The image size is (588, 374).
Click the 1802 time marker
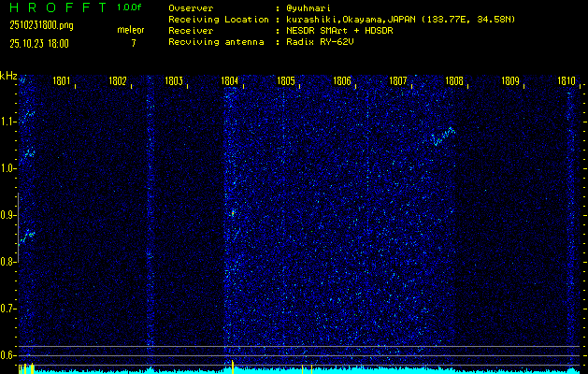click(x=118, y=81)
